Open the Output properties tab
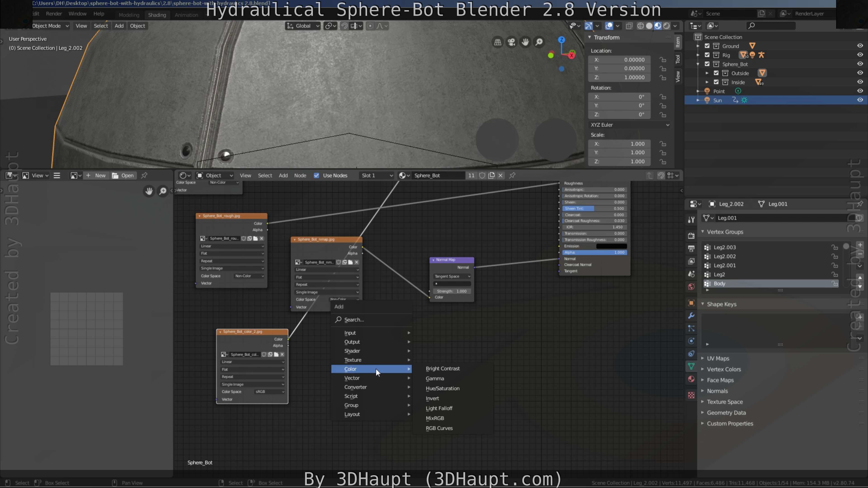This screenshot has width=868, height=488. pos(691,249)
